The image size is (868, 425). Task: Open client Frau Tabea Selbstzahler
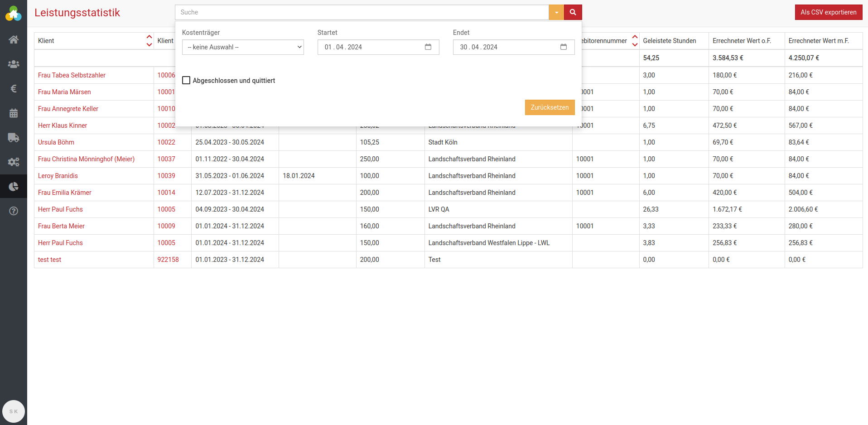[72, 75]
